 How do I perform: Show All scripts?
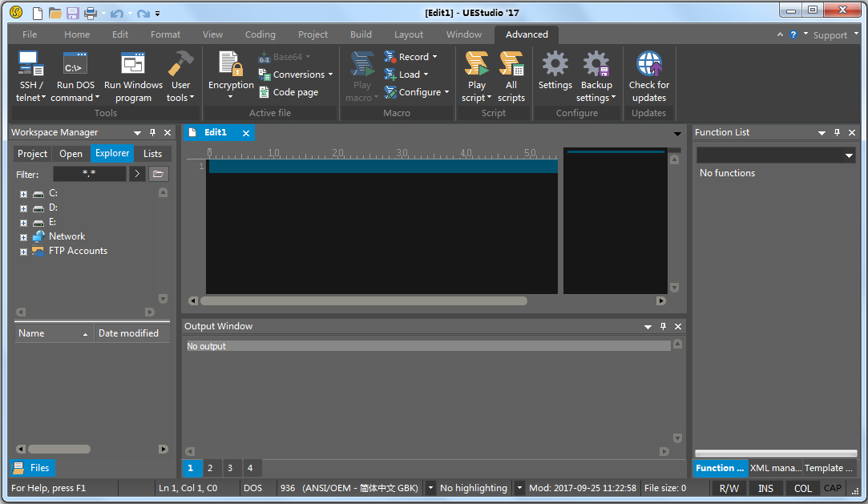pyautogui.click(x=511, y=76)
